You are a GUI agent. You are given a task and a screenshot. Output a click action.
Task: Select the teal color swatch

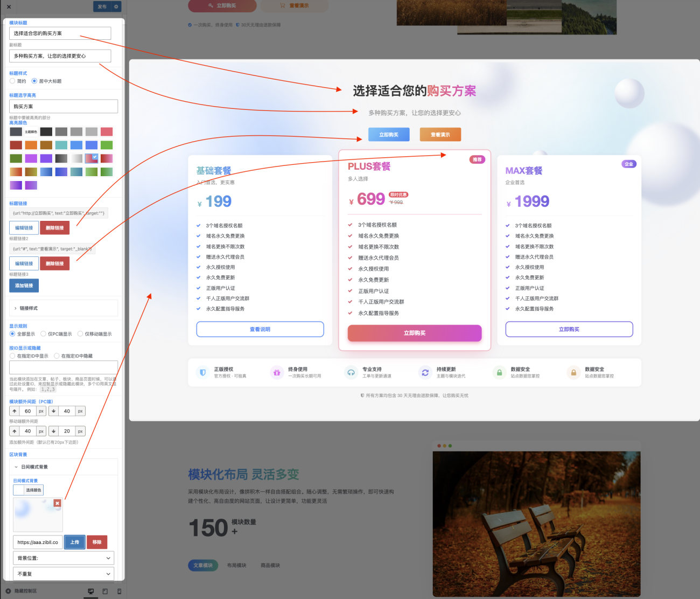(61, 145)
